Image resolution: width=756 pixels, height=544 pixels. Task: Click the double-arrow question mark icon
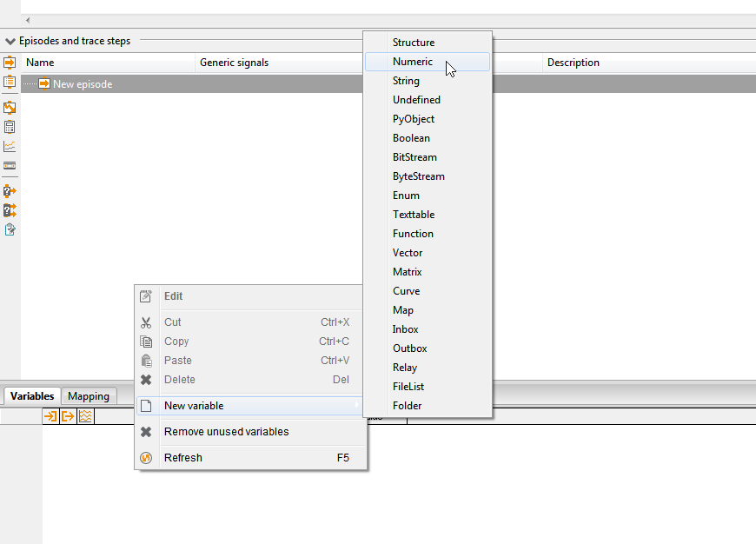[10, 210]
